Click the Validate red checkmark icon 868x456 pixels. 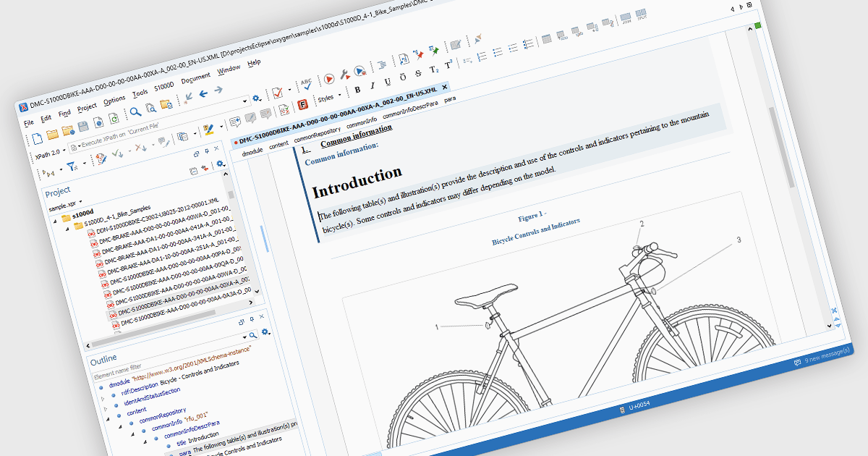pos(277,93)
